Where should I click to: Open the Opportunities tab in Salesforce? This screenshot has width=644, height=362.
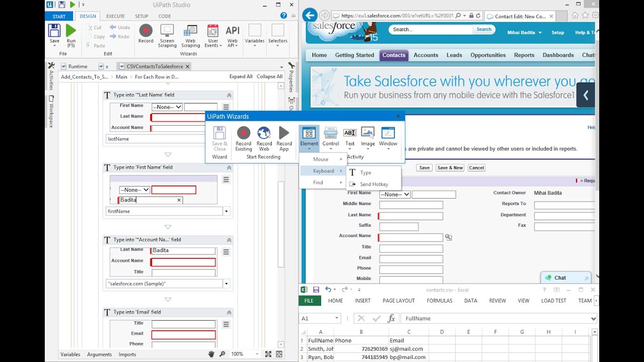488,55
